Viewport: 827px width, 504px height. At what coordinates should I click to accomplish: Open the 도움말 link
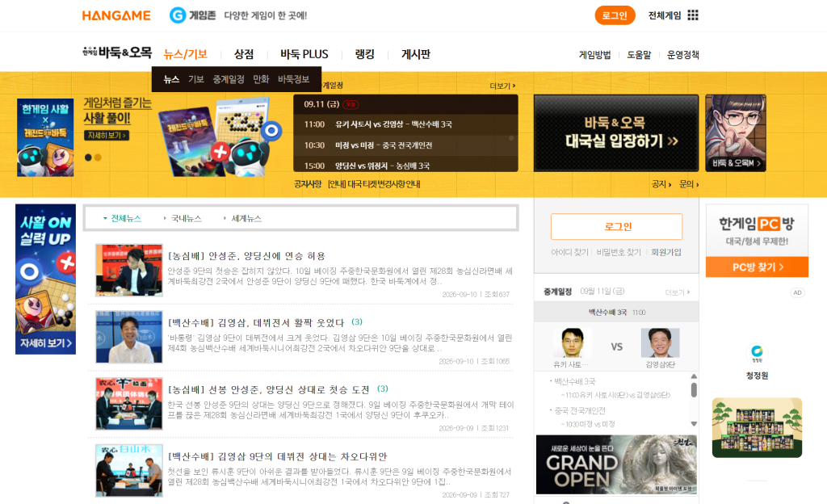coord(639,55)
